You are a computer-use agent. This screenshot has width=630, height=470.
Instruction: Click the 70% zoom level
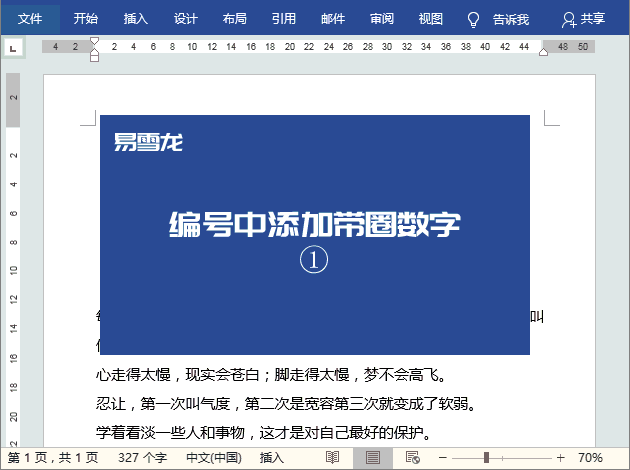coord(590,458)
